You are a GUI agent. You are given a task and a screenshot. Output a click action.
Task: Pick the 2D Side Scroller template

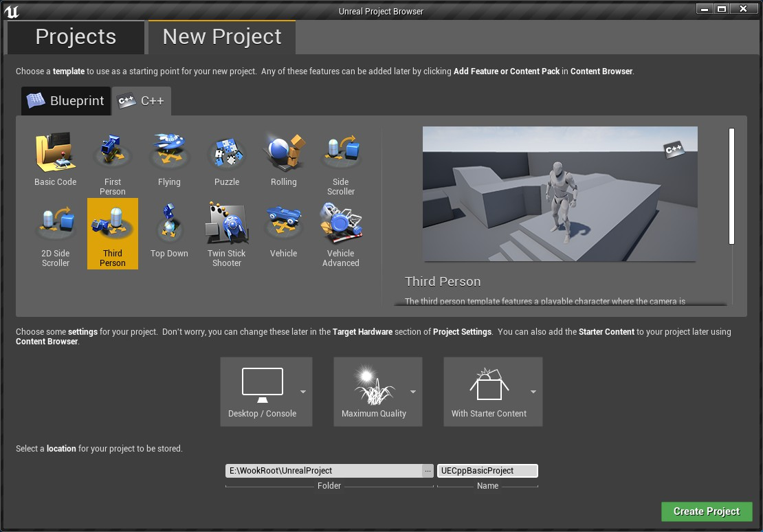pyautogui.click(x=55, y=234)
